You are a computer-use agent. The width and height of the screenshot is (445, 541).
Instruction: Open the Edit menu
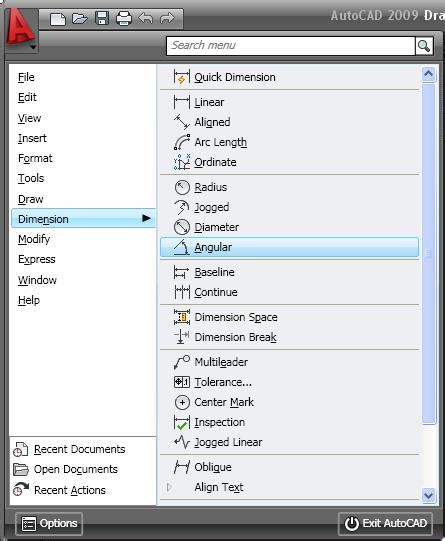27,97
